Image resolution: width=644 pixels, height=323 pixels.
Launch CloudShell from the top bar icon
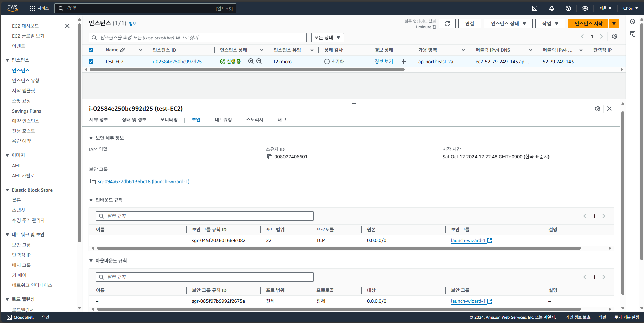tap(535, 8)
